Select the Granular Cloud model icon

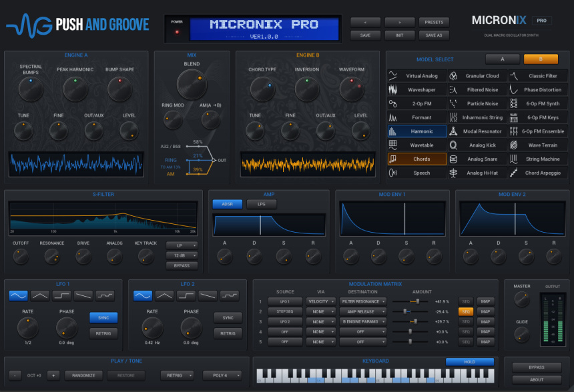coord(453,76)
